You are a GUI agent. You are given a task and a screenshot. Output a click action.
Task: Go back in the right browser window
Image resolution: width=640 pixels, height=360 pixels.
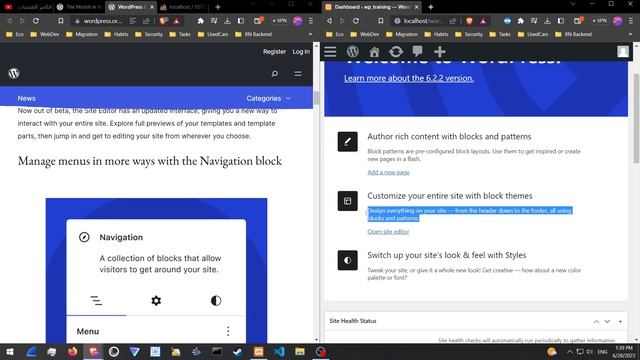(x=329, y=20)
